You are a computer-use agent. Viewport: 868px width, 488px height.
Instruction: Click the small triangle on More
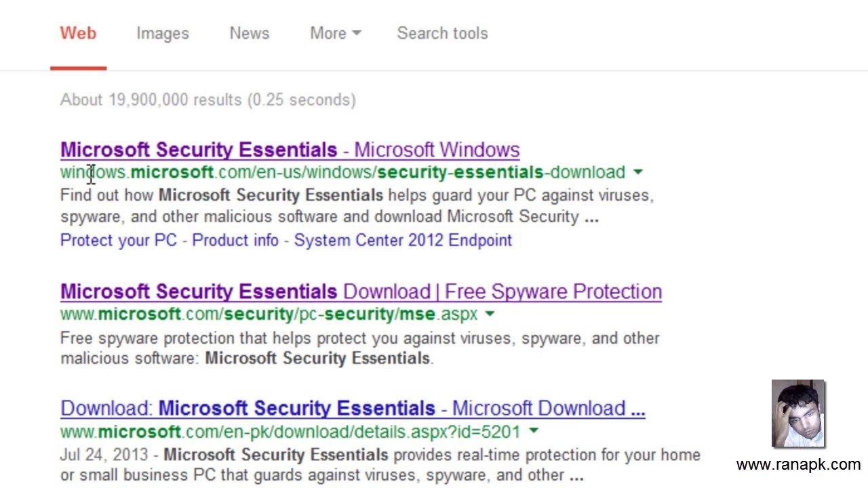coord(357,33)
